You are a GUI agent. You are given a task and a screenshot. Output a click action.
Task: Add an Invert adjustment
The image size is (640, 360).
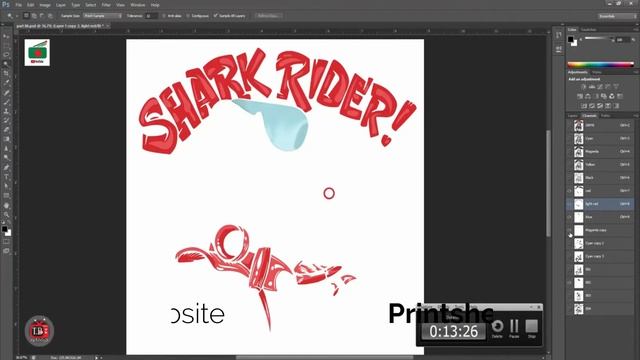[x=583, y=106]
